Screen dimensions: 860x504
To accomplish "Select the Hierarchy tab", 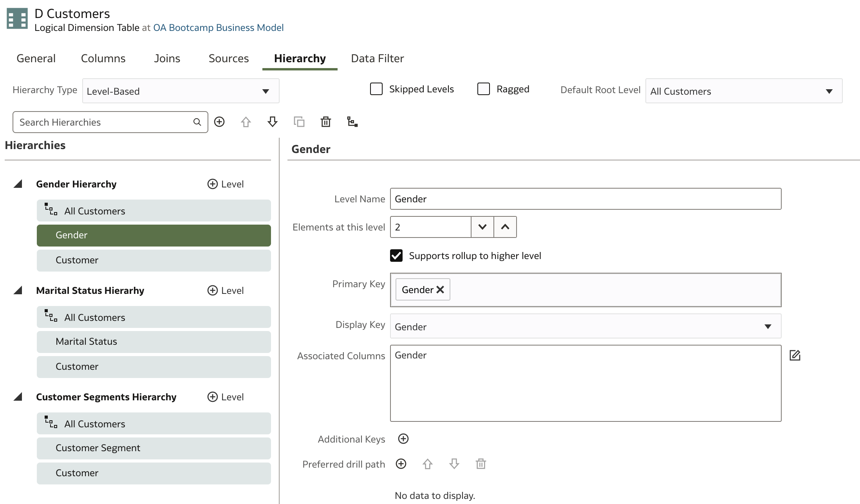I will (300, 58).
